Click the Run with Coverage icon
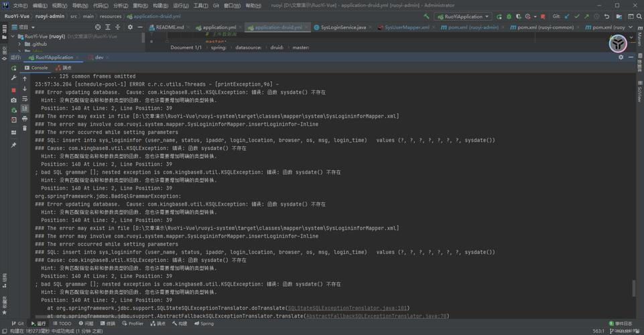This screenshot has height=335, width=644. click(x=518, y=17)
